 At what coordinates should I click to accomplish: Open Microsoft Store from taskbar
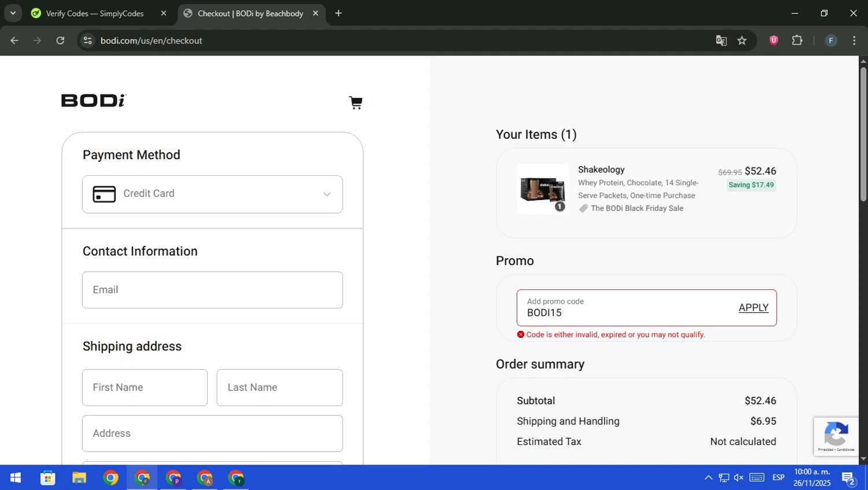[47, 478]
